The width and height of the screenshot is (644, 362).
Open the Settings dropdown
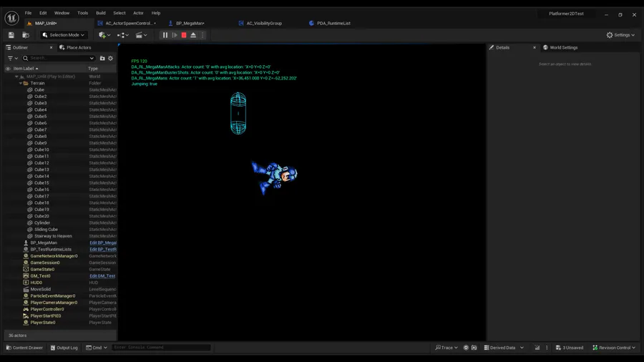(x=620, y=35)
